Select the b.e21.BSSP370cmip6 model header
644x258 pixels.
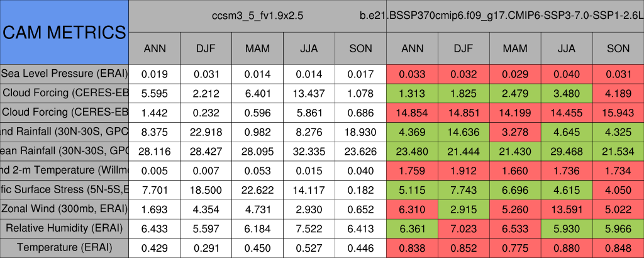(x=514, y=14)
